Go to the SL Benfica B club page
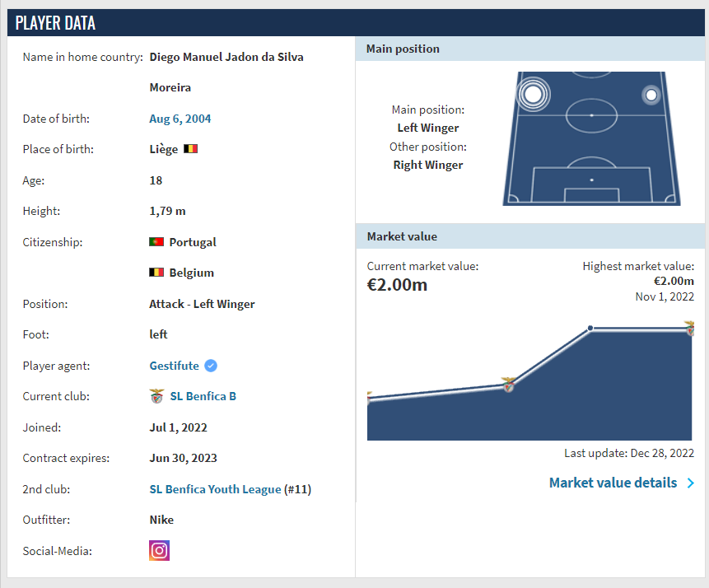The width and height of the screenshot is (709, 588). click(x=203, y=396)
